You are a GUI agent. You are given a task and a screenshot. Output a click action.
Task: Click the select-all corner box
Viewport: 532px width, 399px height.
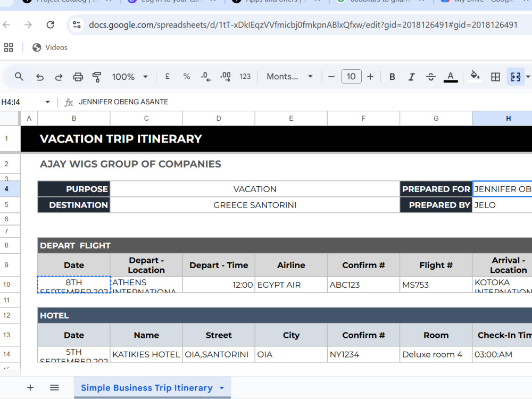[10, 119]
